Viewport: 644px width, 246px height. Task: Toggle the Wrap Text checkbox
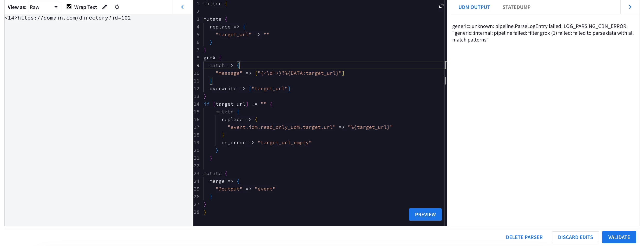[x=69, y=7]
